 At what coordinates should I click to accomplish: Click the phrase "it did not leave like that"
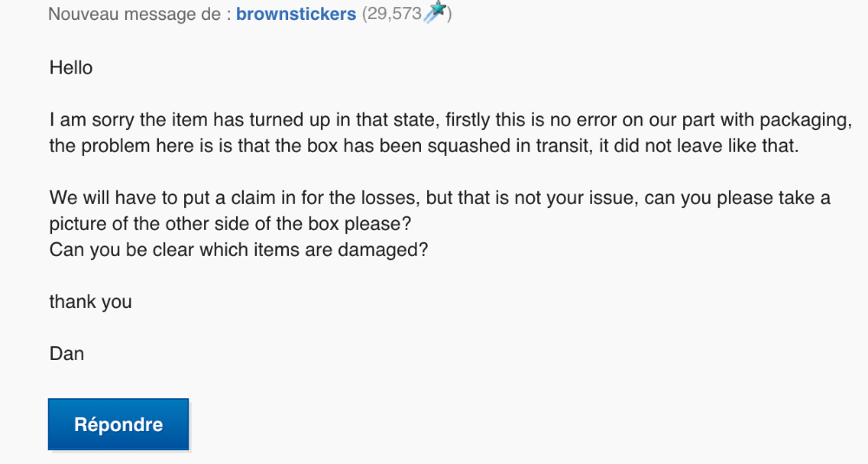(x=699, y=146)
